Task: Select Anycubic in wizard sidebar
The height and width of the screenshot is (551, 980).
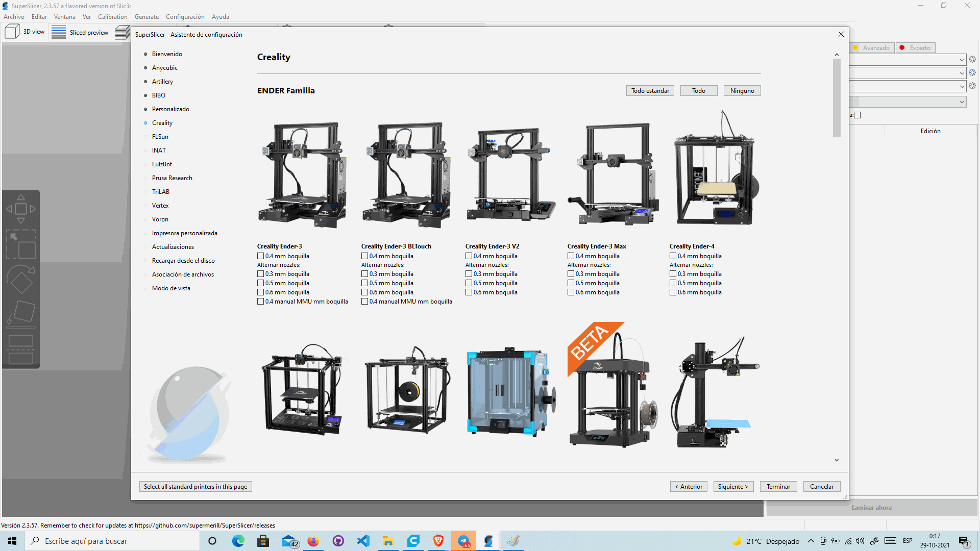Action: click(165, 68)
